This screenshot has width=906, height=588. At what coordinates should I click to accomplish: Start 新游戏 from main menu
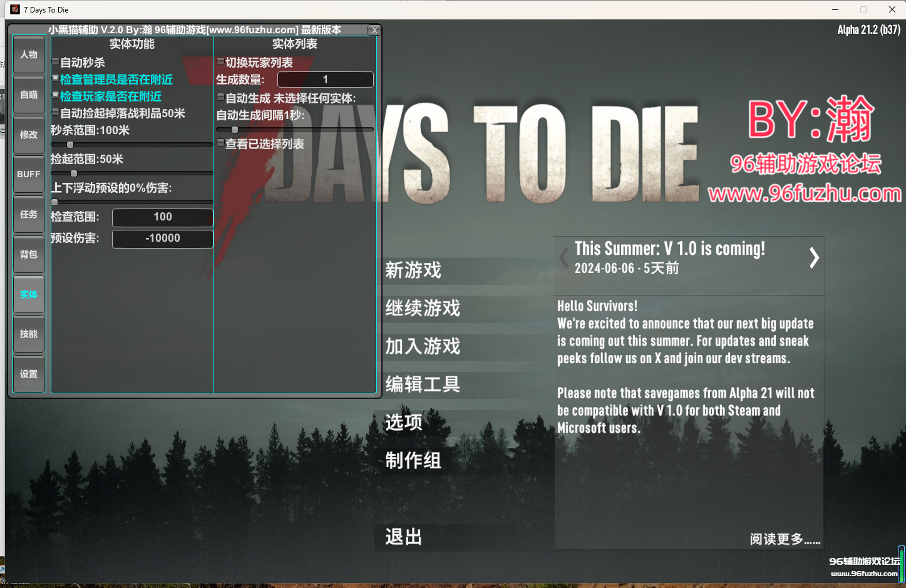pyautogui.click(x=413, y=271)
